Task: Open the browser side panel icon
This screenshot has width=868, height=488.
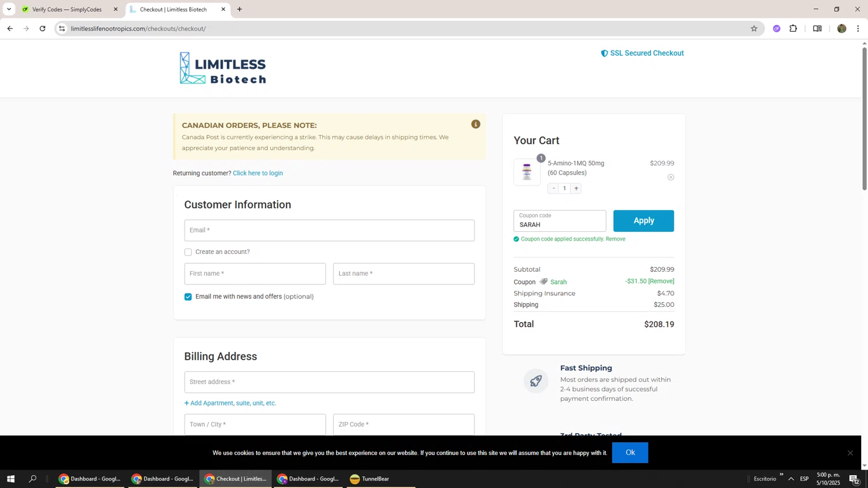Action: 818,28
